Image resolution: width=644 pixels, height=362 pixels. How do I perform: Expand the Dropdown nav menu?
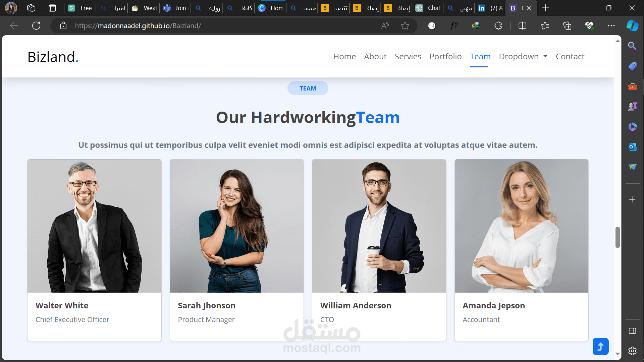click(x=523, y=57)
